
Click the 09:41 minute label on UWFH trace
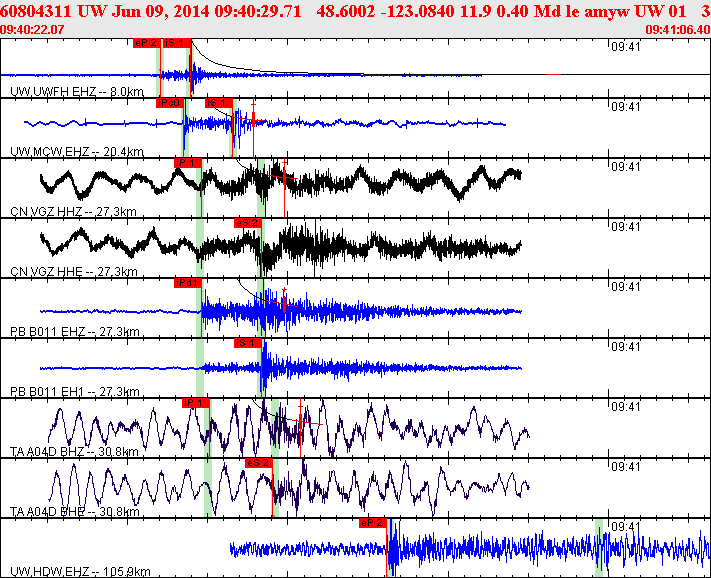coord(625,47)
